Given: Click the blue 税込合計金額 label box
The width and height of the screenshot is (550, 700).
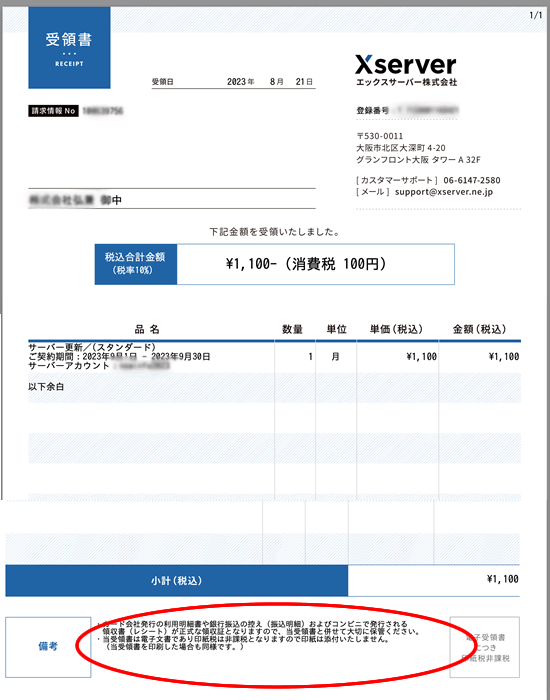Looking at the screenshot, I should point(136,264).
